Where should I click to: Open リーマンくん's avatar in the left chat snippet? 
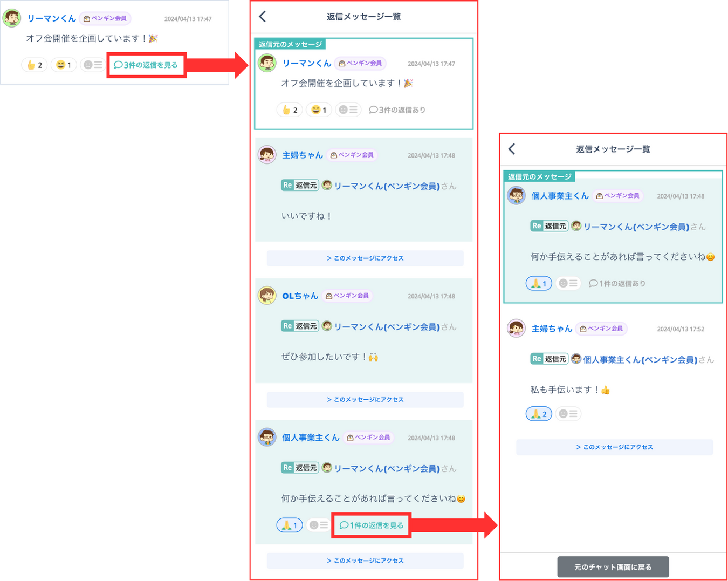(x=12, y=18)
